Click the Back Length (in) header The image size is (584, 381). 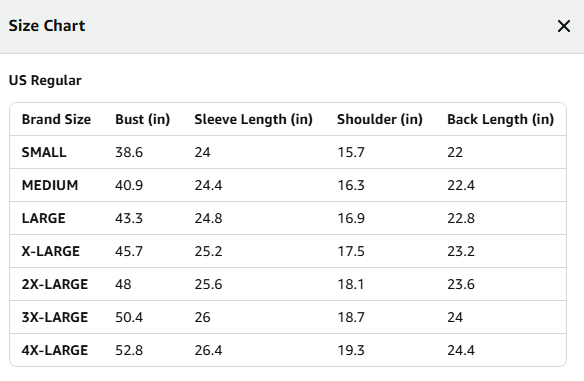pos(501,119)
